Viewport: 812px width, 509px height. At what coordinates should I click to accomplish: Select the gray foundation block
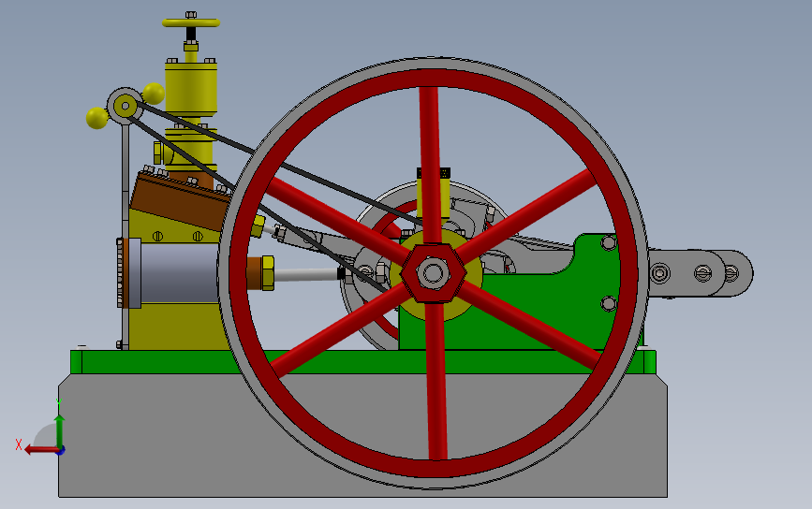click(x=362, y=435)
